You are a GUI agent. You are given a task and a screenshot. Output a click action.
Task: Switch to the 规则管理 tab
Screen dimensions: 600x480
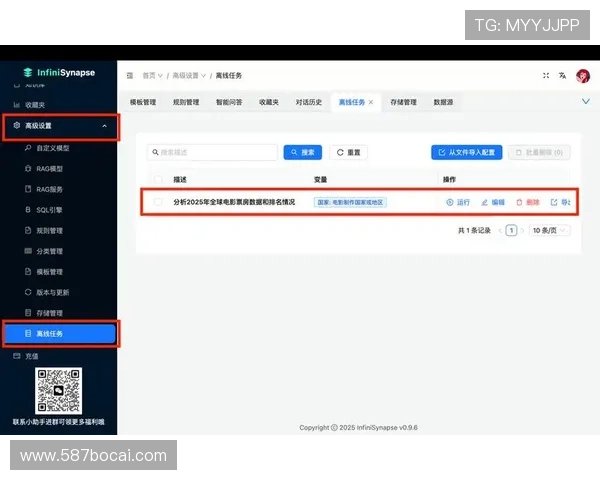pos(186,102)
